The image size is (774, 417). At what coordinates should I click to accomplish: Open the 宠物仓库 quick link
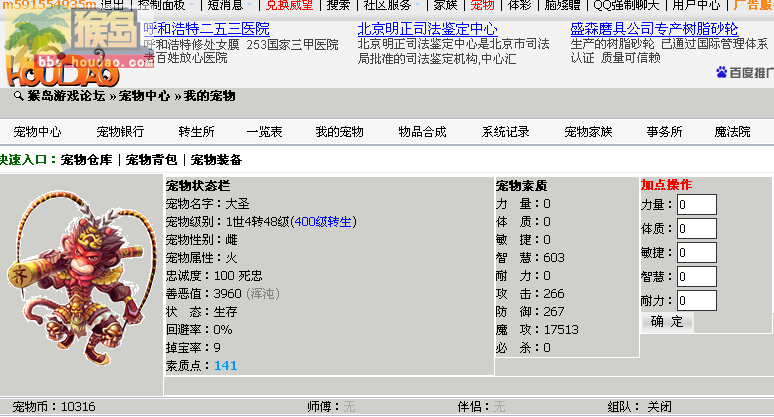point(86,160)
